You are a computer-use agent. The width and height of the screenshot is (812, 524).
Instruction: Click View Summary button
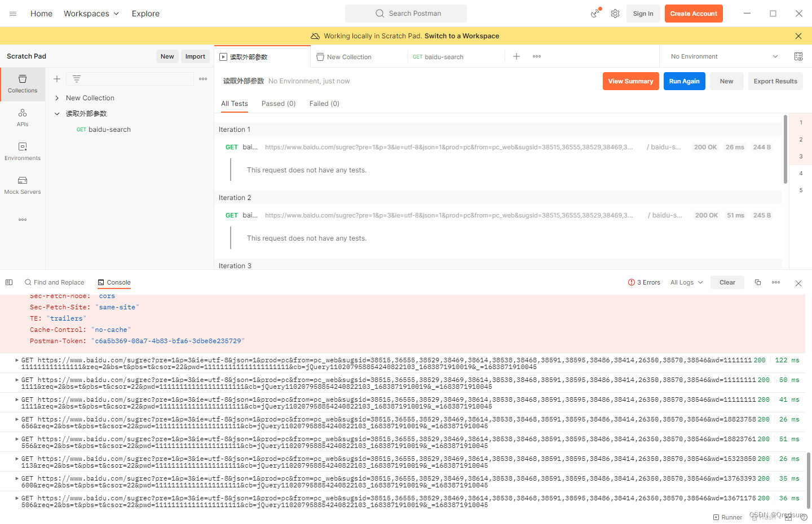(x=630, y=81)
